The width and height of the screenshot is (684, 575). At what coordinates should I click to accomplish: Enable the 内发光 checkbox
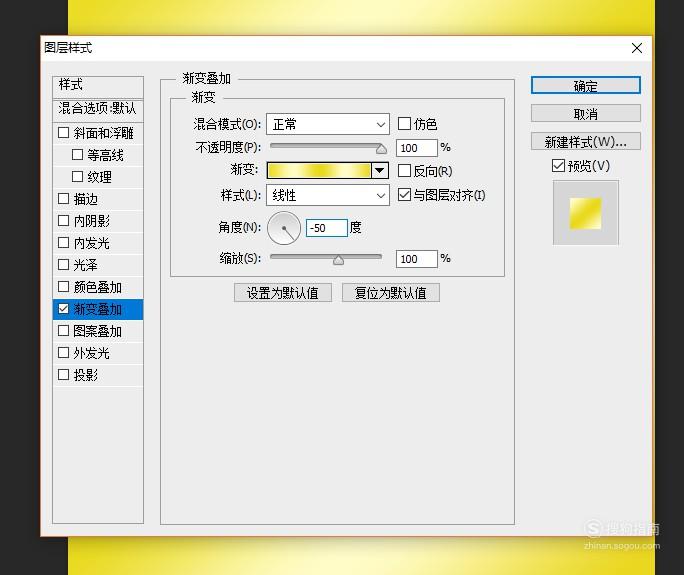click(x=64, y=242)
